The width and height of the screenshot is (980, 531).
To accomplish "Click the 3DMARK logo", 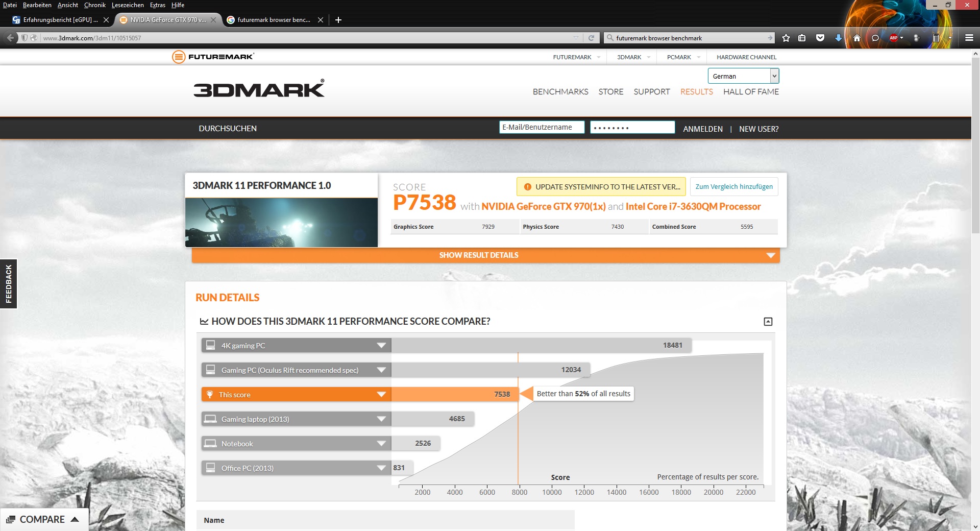I will tap(259, 88).
